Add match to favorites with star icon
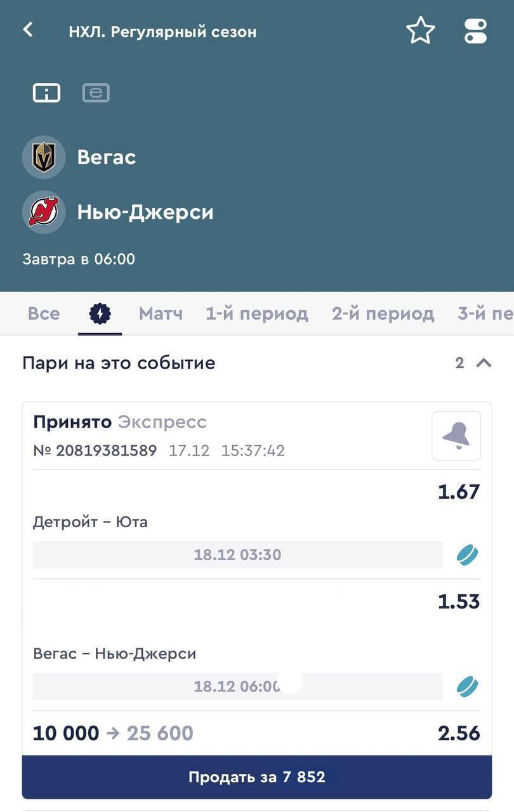The width and height of the screenshot is (514, 812). (420, 30)
